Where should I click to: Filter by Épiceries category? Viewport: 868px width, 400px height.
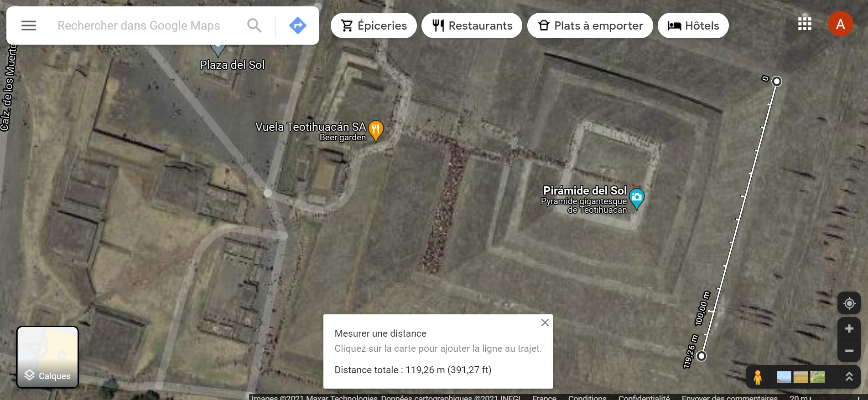point(374,26)
